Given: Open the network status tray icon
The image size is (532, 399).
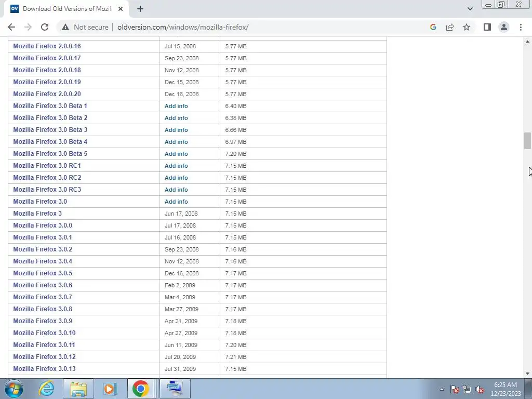Looking at the screenshot, I should point(467,390).
